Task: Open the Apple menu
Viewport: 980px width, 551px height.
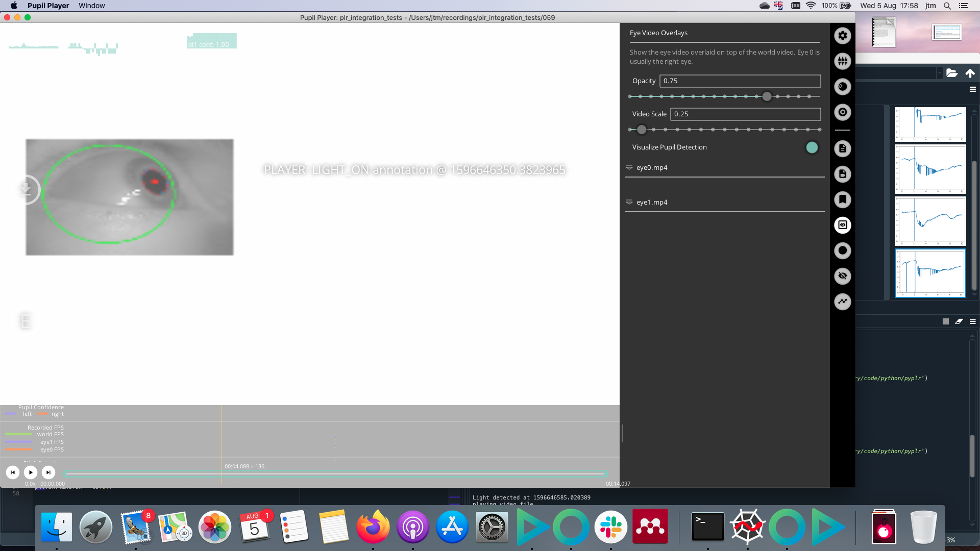Action: click(x=14, y=6)
